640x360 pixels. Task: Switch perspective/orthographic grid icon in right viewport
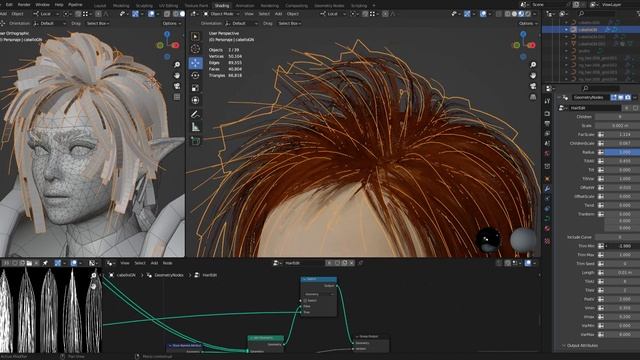tap(533, 97)
